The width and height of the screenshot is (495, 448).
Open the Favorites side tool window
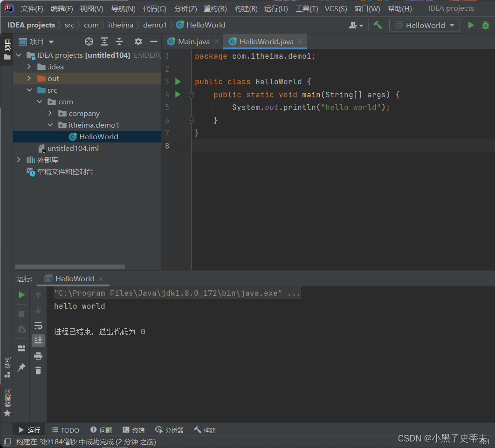7,403
